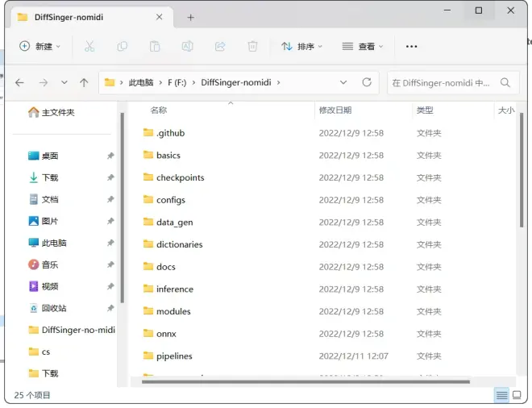Switch to details view in status bar
This screenshot has width=532, height=408.
point(501,395)
